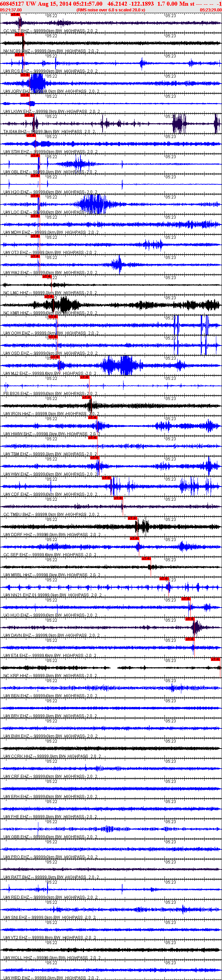
Task: Click the red arrival flag on the NC.KRP trace
Action: pos(216,659)
